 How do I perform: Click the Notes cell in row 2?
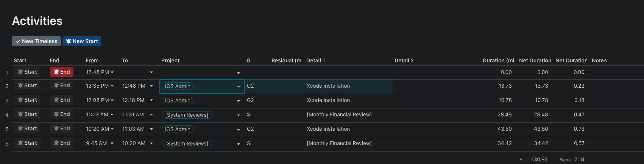tap(615, 86)
